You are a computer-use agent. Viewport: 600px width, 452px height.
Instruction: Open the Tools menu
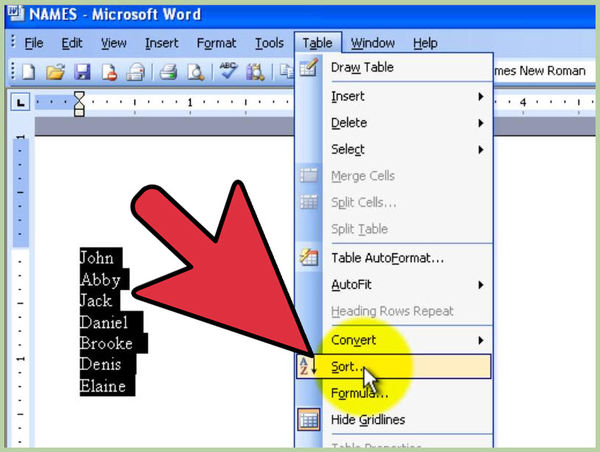[269, 43]
